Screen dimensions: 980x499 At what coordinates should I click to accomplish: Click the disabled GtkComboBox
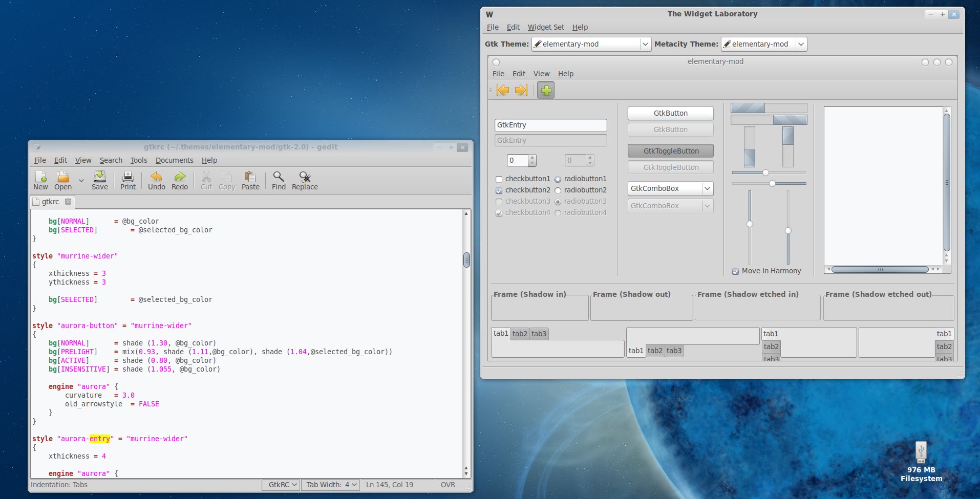[670, 206]
